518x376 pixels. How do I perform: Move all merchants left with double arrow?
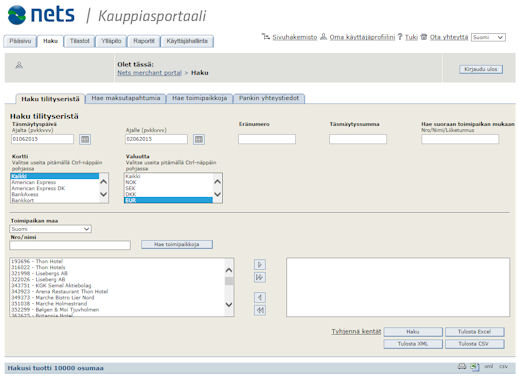pos(260,310)
